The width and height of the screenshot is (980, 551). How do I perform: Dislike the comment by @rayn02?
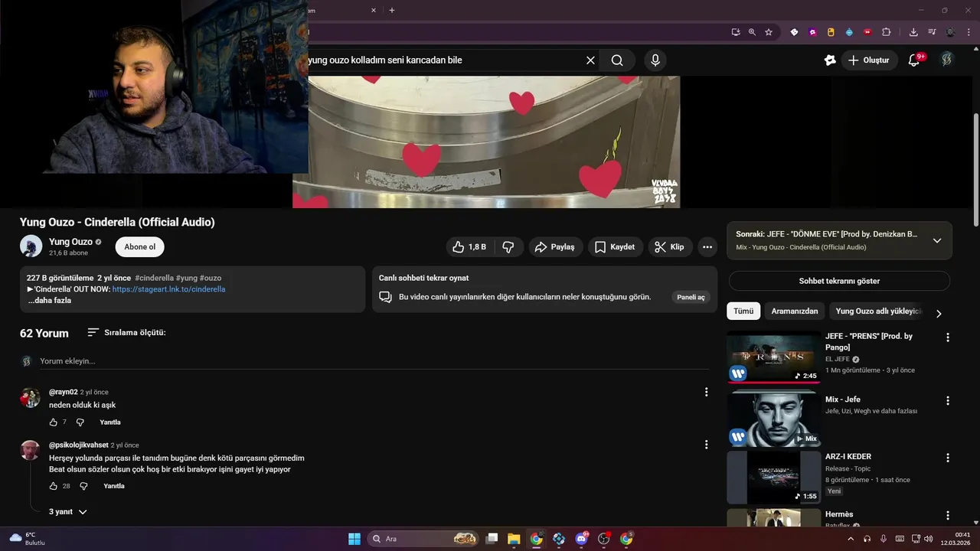click(80, 422)
